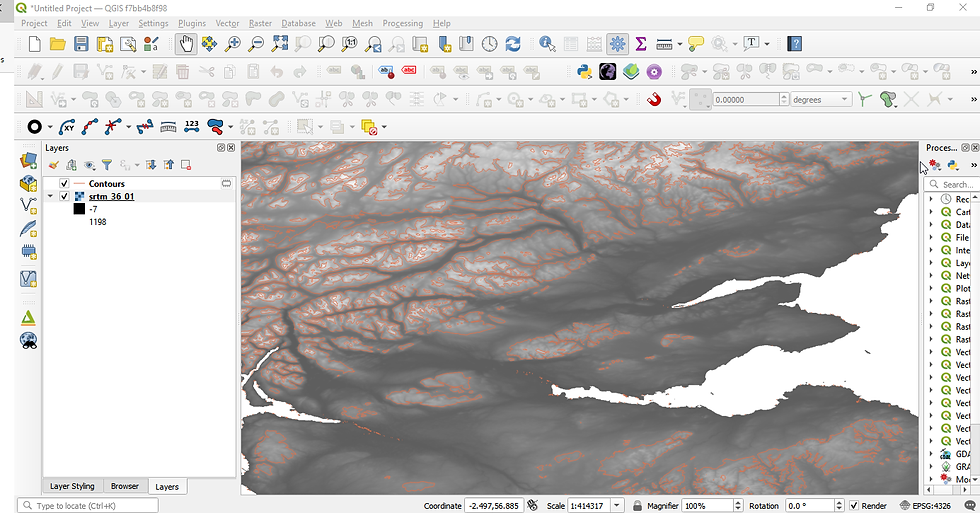Image resolution: width=980 pixels, height=513 pixels.
Task: Open the Python Console icon
Action: tap(583, 72)
